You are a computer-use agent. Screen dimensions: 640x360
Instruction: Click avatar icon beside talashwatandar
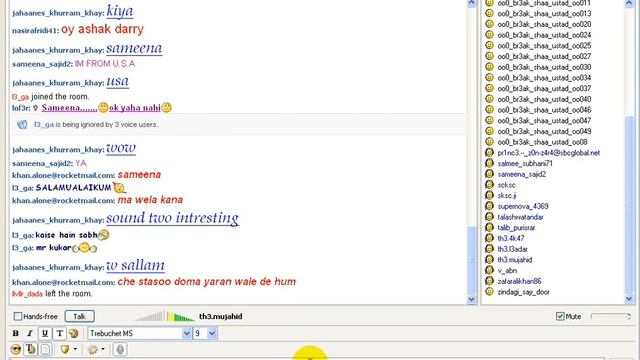[x=489, y=217]
